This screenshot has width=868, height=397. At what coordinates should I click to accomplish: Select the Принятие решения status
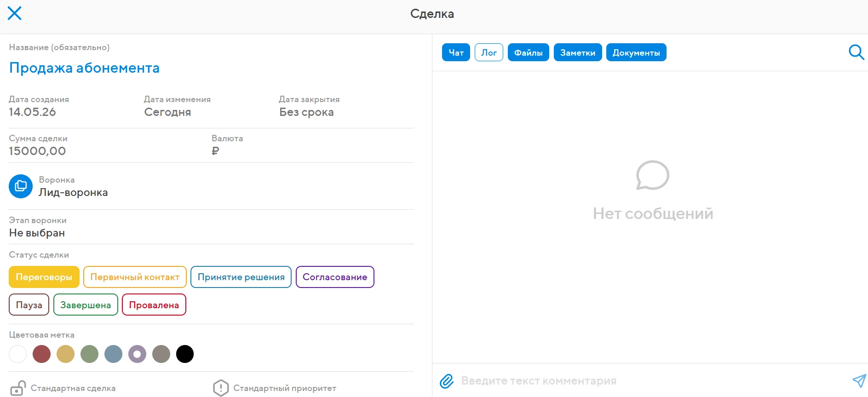tap(241, 277)
